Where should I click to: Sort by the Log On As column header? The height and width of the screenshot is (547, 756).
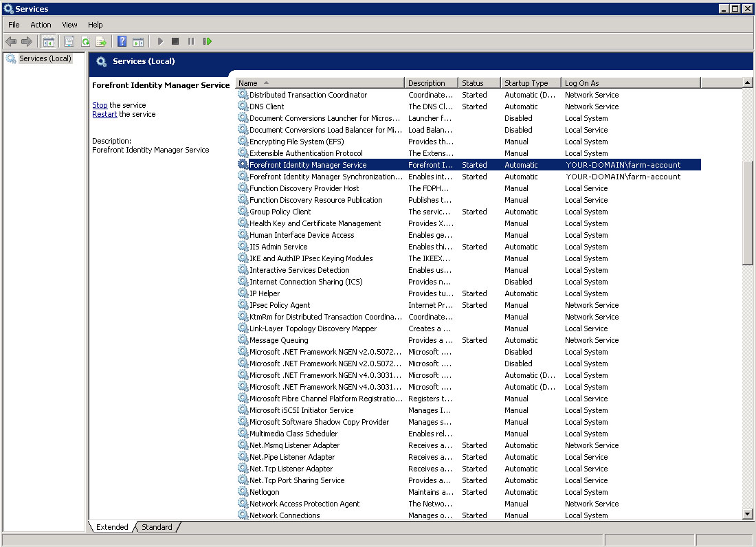point(631,83)
